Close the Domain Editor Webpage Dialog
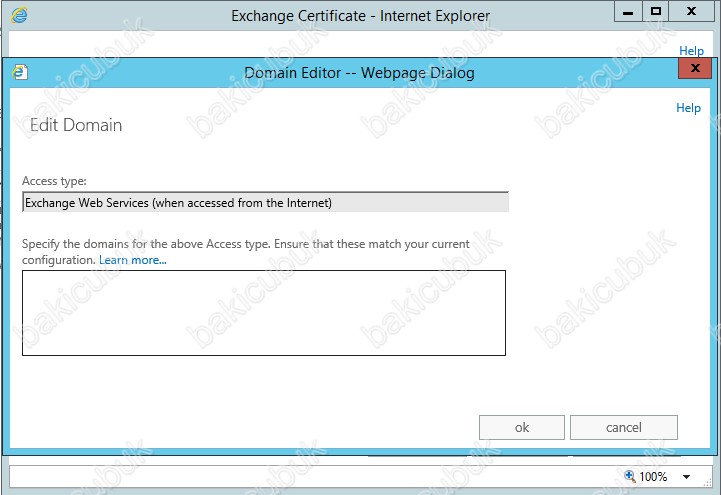The image size is (721, 495). 695,68
